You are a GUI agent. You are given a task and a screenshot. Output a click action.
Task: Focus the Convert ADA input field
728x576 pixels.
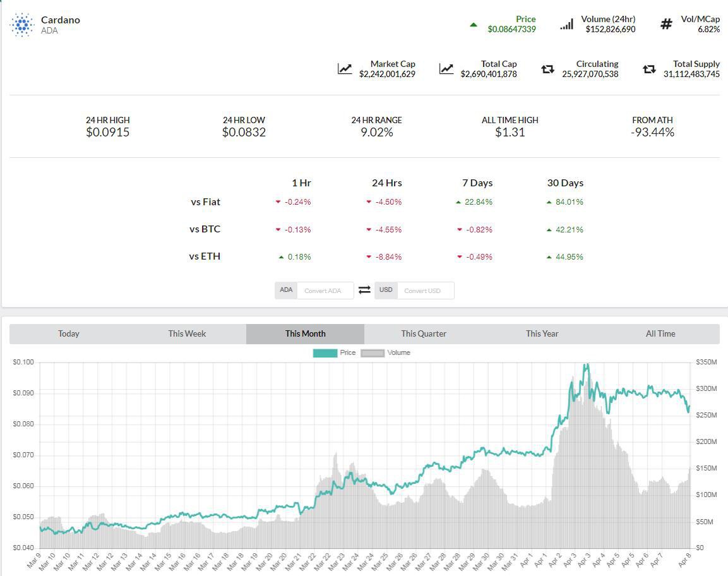pyautogui.click(x=325, y=291)
